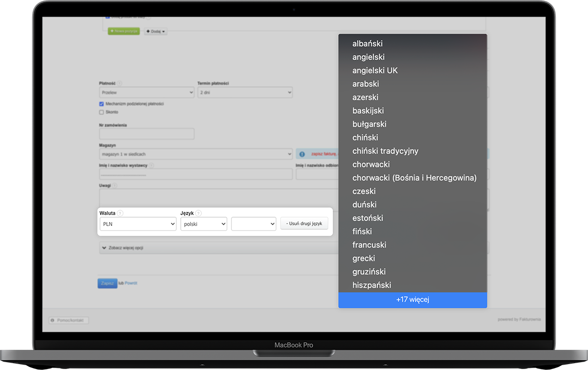Click the Pomoc/kontakt button
The height and width of the screenshot is (370, 588).
[x=69, y=321]
